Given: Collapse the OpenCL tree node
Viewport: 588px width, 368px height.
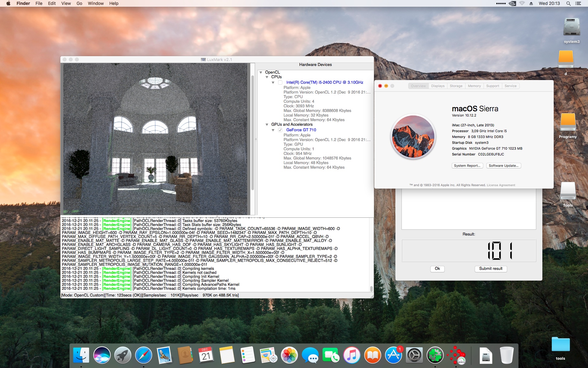Looking at the screenshot, I should point(261,72).
